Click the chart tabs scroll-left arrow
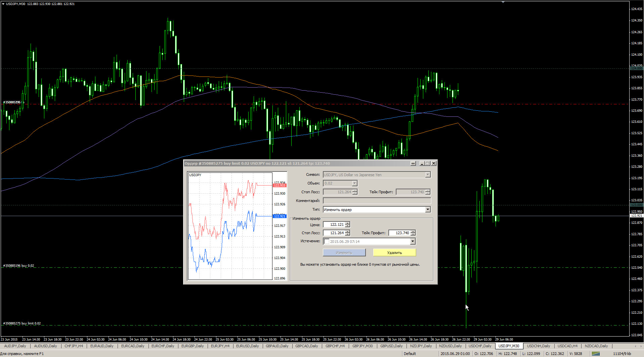Viewport: 644px width, 357px height. point(635,346)
